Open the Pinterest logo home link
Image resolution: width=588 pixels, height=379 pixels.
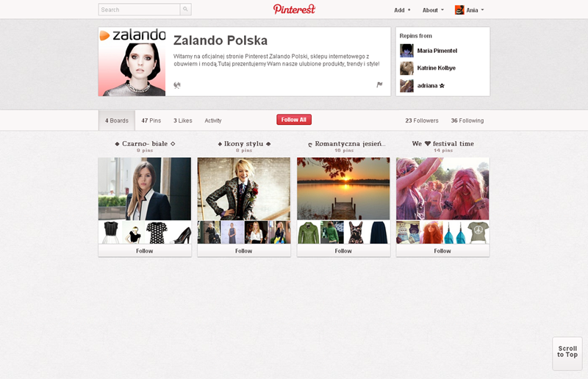point(294,9)
